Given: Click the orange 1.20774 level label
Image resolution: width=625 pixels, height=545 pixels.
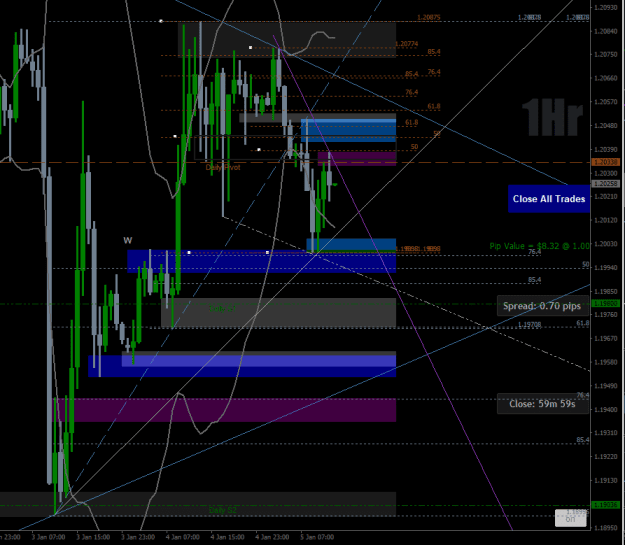Looking at the screenshot, I should [x=407, y=44].
